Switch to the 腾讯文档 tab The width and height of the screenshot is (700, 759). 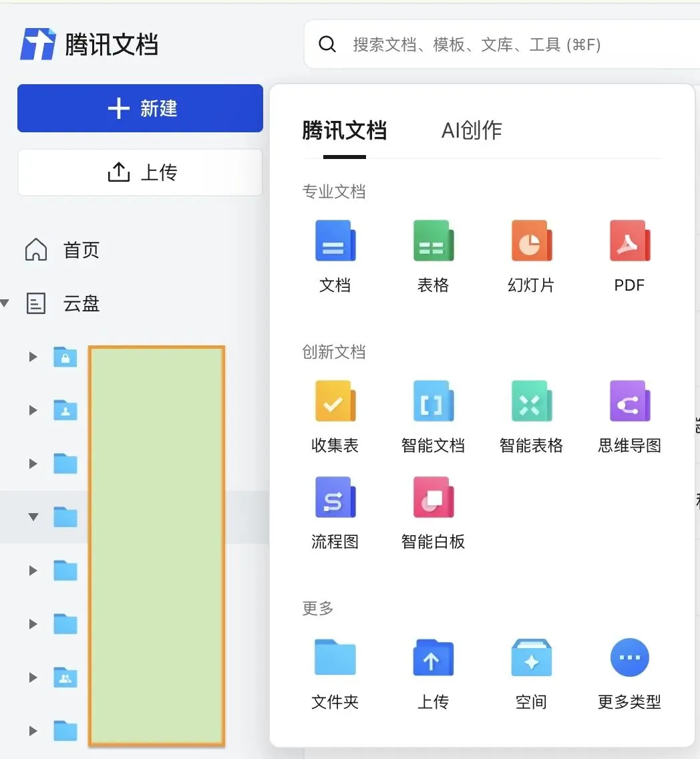345,131
